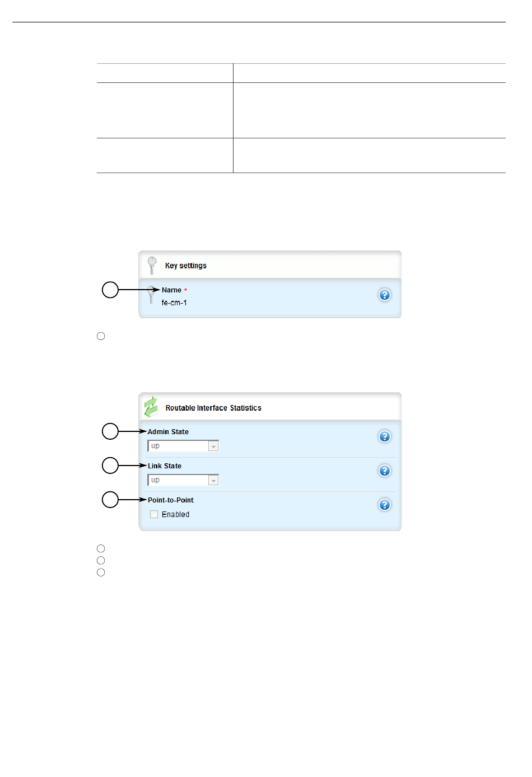The width and height of the screenshot is (532, 777).
Task: Open help for Link State
Action: click(x=385, y=471)
